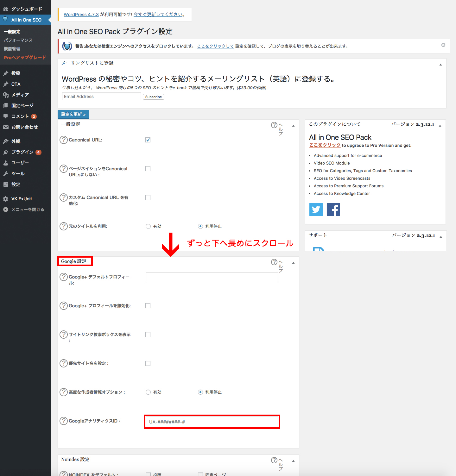Open the WordPress 4.7.3 link
Screen dimensions: 456x476
pos(81,15)
